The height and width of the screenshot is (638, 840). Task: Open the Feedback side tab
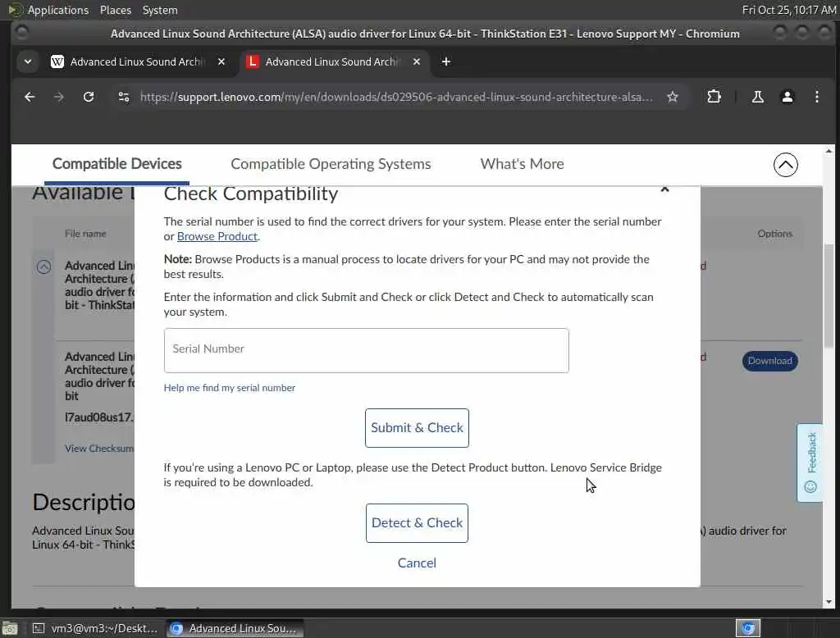(x=810, y=463)
